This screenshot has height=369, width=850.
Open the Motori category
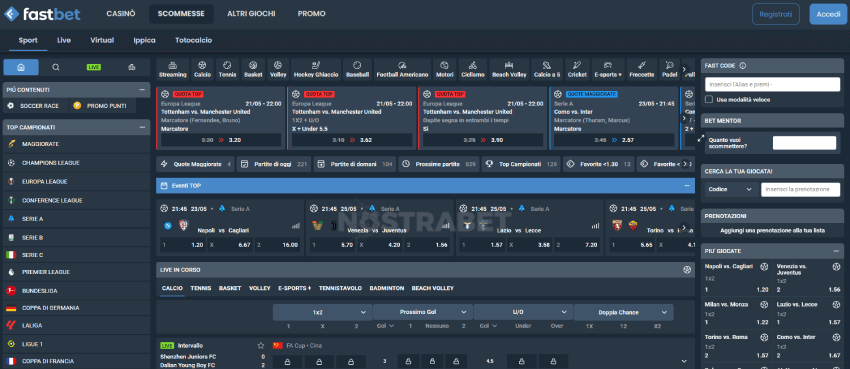coord(445,69)
